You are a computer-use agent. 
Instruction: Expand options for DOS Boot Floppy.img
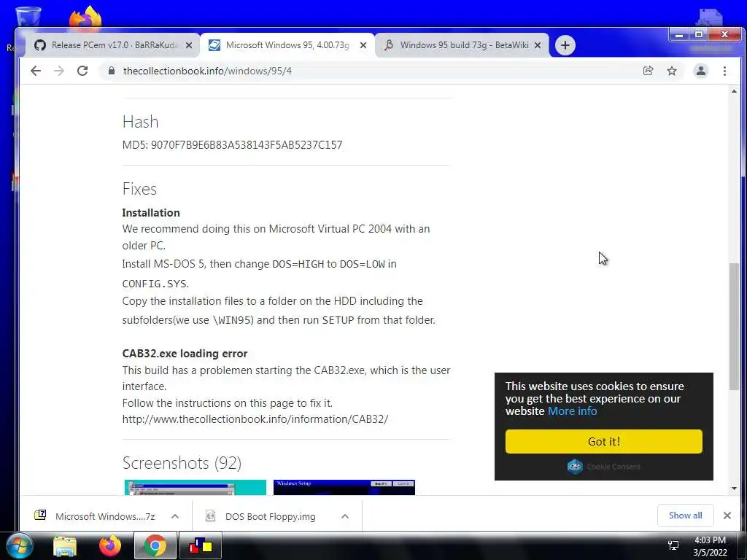pyautogui.click(x=345, y=516)
